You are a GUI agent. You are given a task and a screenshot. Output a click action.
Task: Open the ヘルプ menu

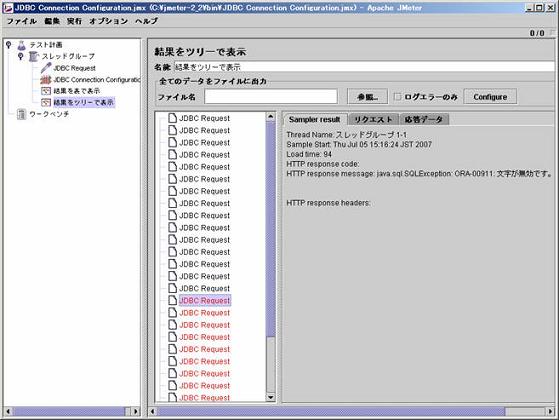click(146, 21)
